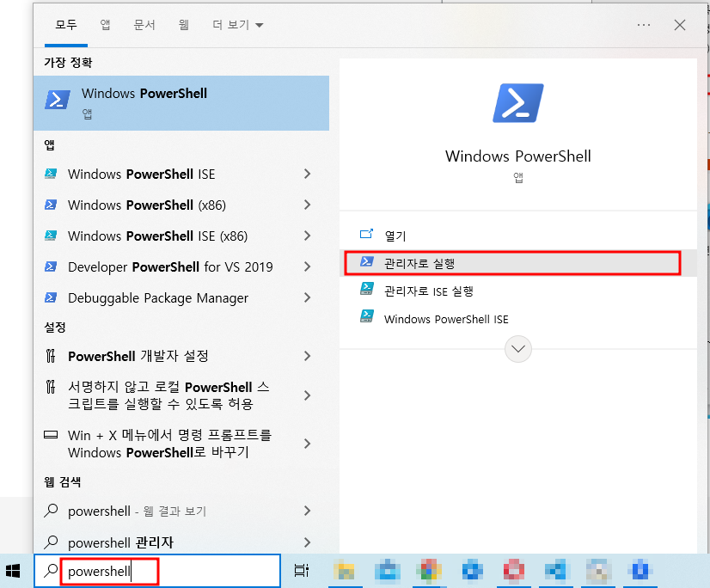
Task: Click the 관리자로 ISE 실행 icon
Action: [x=367, y=289]
